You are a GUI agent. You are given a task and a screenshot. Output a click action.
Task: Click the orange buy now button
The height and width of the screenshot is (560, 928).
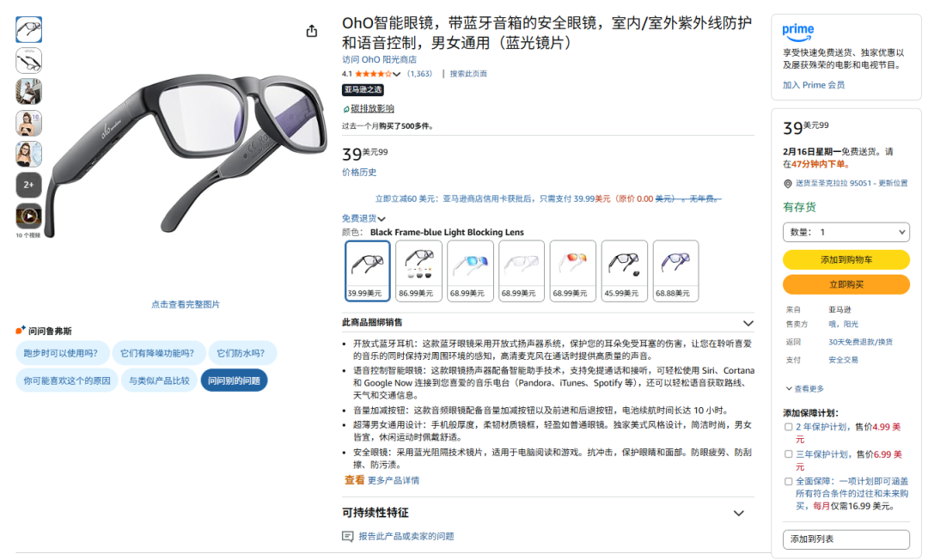click(x=846, y=284)
